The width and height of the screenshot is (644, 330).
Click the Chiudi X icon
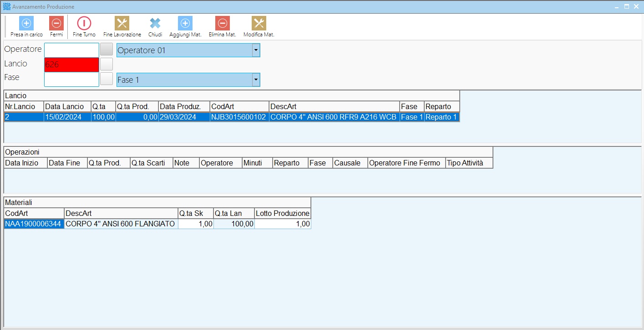155,23
